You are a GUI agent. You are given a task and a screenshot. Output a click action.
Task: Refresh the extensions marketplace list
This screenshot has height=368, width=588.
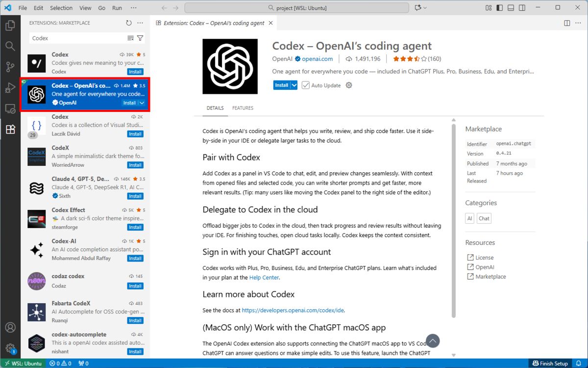pyautogui.click(x=129, y=23)
